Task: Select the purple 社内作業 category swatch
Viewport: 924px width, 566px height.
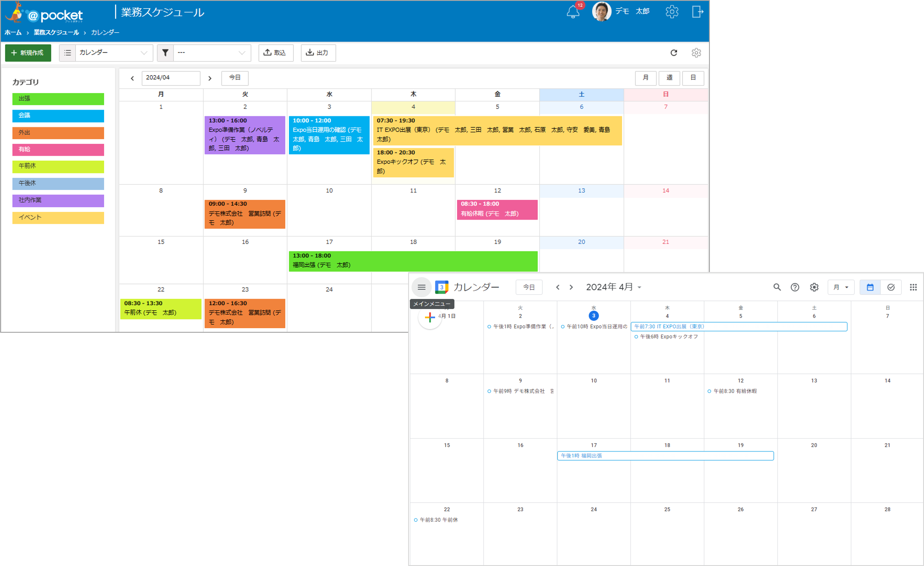Action: pyautogui.click(x=58, y=200)
